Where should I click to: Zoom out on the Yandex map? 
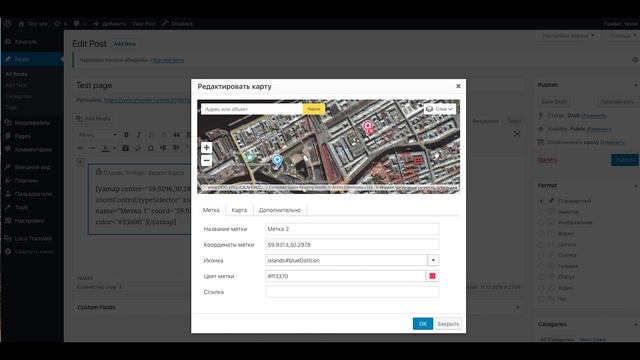pos(207,160)
